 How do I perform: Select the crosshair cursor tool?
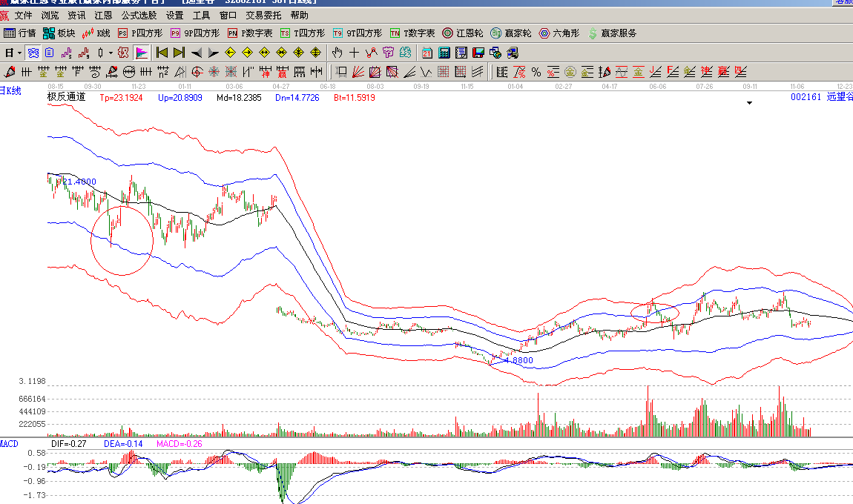tap(354, 53)
